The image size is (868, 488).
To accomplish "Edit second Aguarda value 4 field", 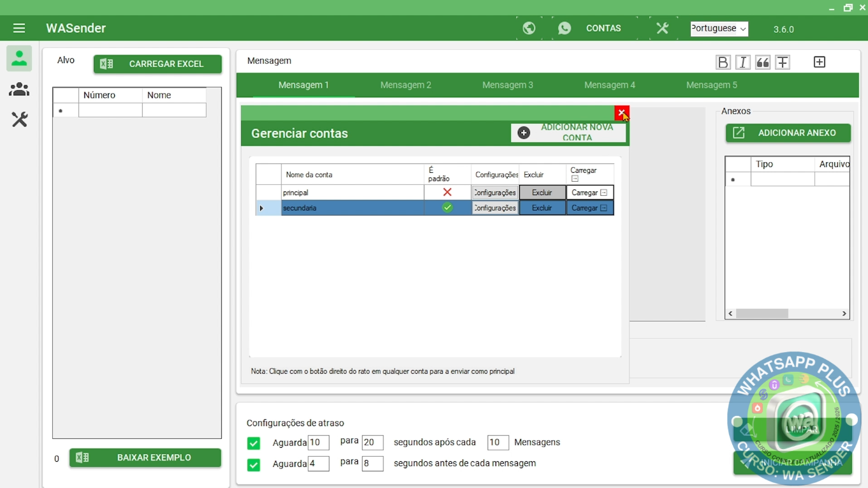I will click(x=318, y=464).
